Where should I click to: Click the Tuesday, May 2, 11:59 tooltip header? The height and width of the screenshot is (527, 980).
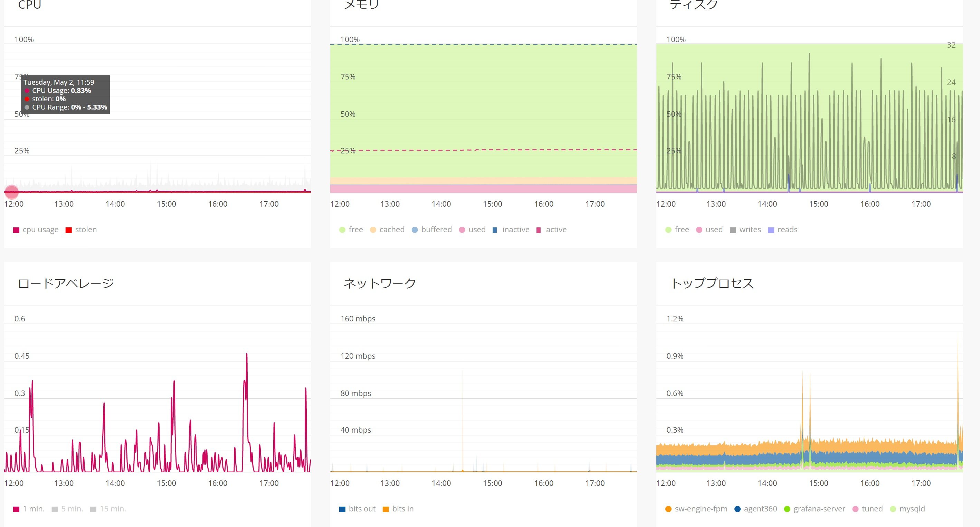tap(59, 82)
